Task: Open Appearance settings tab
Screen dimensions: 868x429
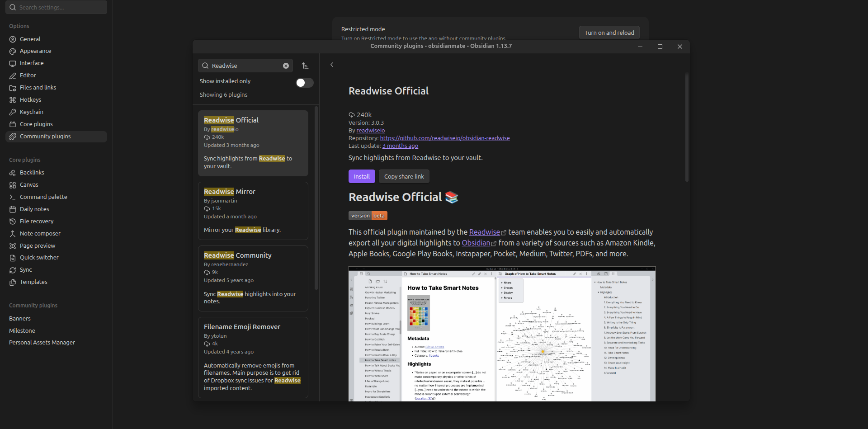Action: point(56,51)
